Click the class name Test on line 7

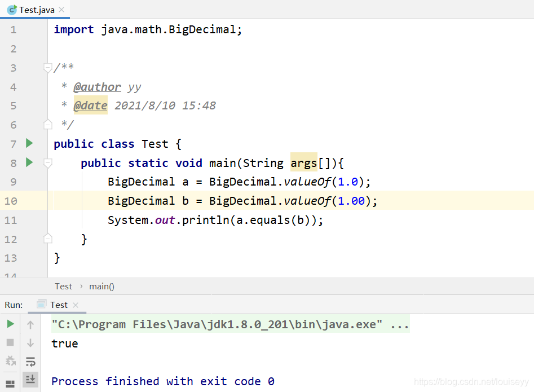pos(155,144)
